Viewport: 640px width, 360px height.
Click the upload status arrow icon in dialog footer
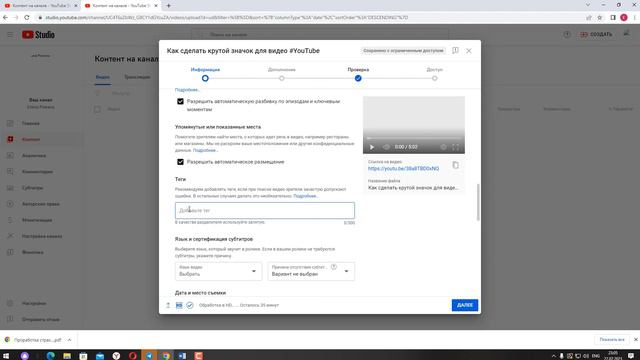[168, 305]
